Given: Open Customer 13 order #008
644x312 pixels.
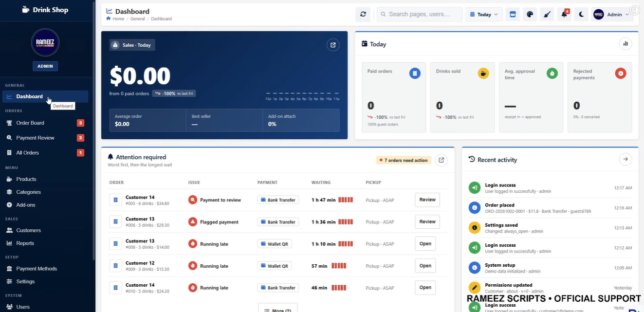Looking at the screenshot, I should click(425, 243).
